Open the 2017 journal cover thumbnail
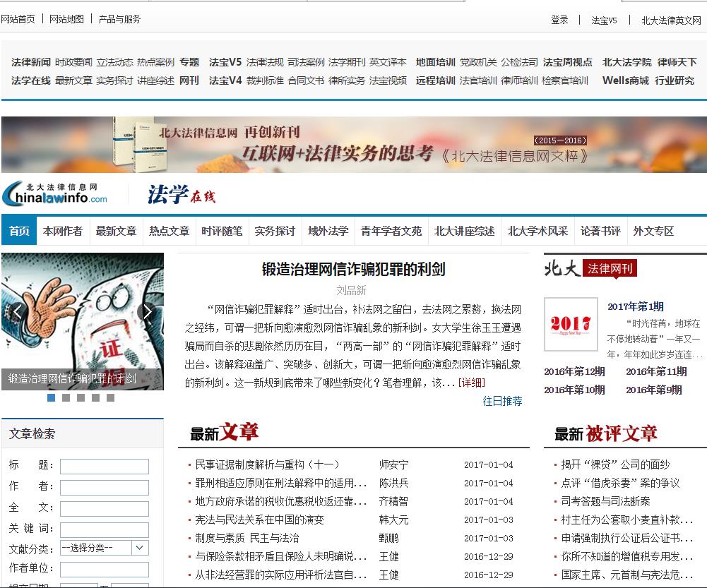Screen dimensions: 707x588 [571, 324]
